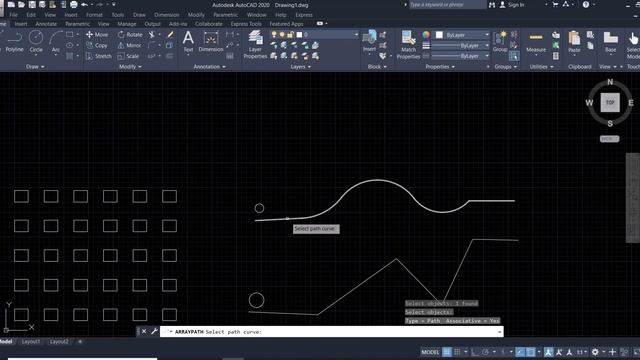This screenshot has width=640, height=360.
Task: Toggle polar tracking in status bar
Action: 485,352
